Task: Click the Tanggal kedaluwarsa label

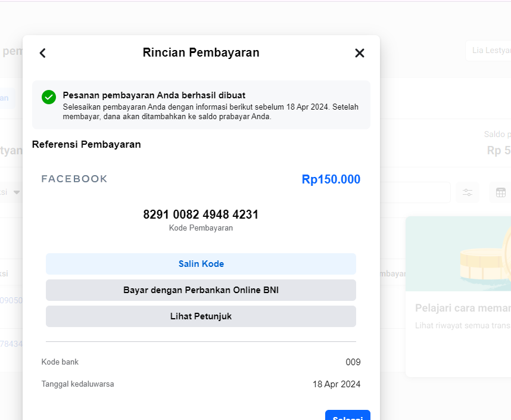Action: [x=77, y=384]
